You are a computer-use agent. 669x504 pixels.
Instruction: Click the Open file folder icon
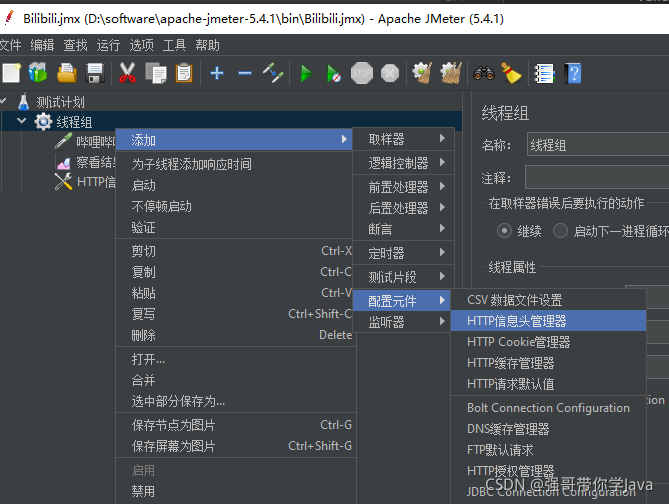pyautogui.click(x=67, y=73)
